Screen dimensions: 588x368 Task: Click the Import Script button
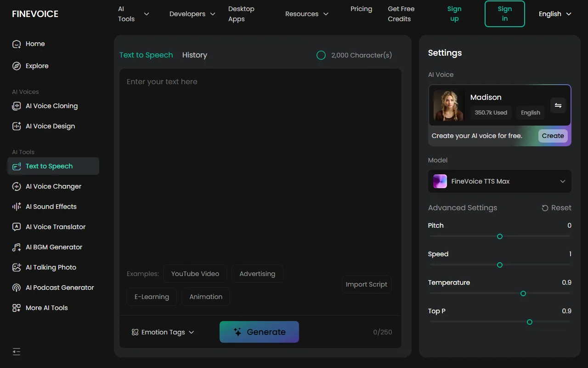366,284
